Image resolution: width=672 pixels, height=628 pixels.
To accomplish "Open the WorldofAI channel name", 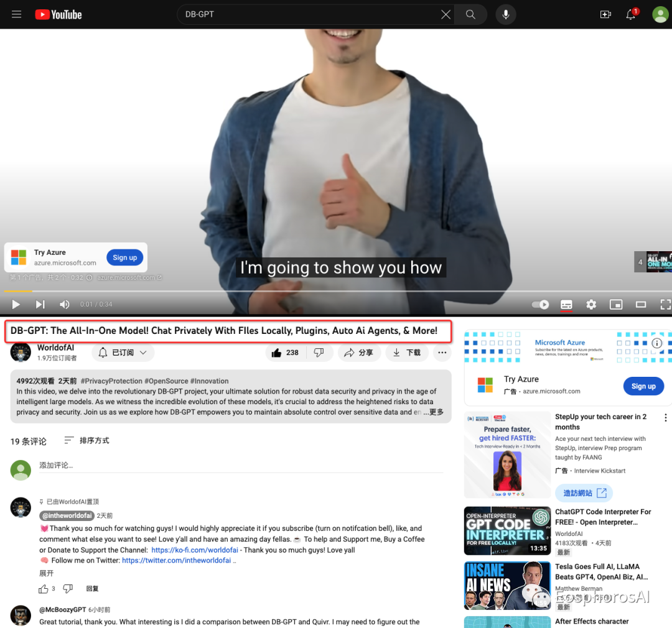I will [55, 348].
